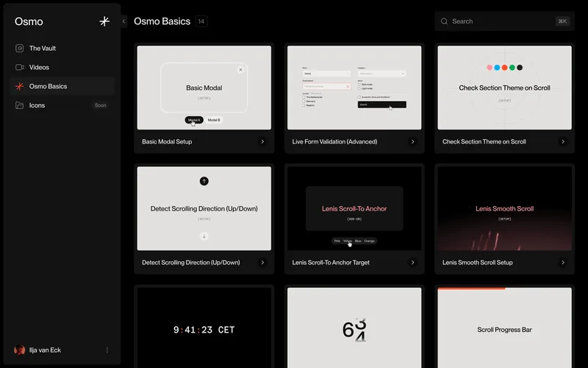Open Basic Modal Setup title link
The image size is (588, 368).
pos(167,141)
